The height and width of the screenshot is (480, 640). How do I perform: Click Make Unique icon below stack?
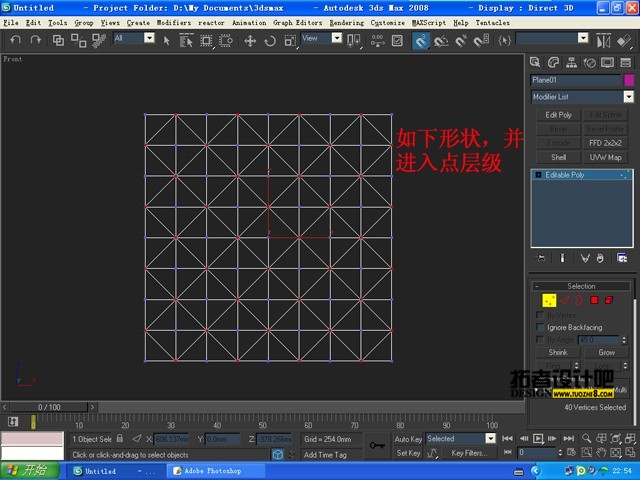pyautogui.click(x=584, y=258)
